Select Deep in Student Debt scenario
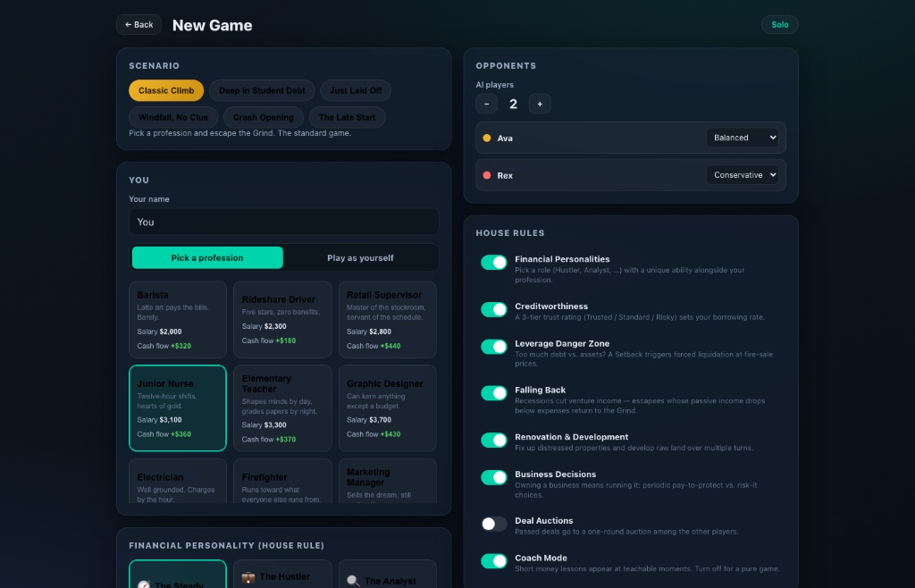 (262, 90)
